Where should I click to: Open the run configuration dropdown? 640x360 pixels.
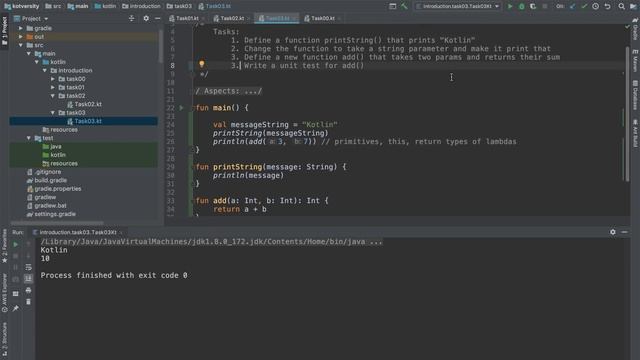(458, 7)
